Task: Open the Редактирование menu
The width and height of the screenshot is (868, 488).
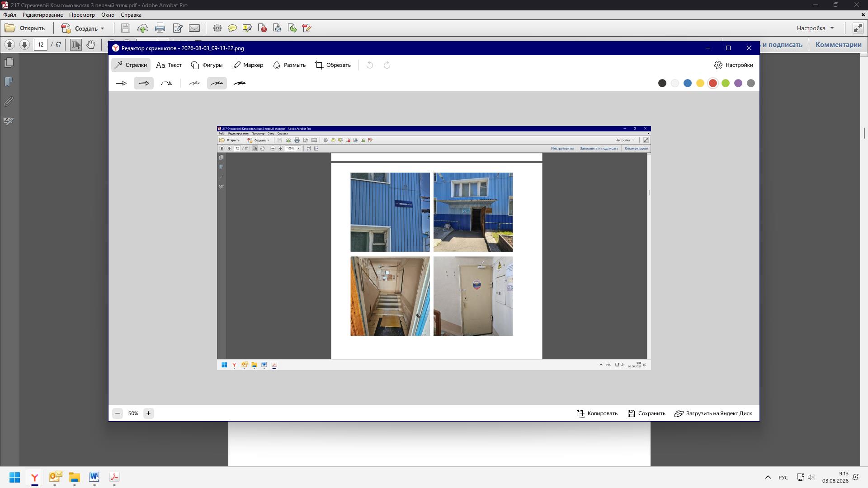Action: [x=43, y=15]
